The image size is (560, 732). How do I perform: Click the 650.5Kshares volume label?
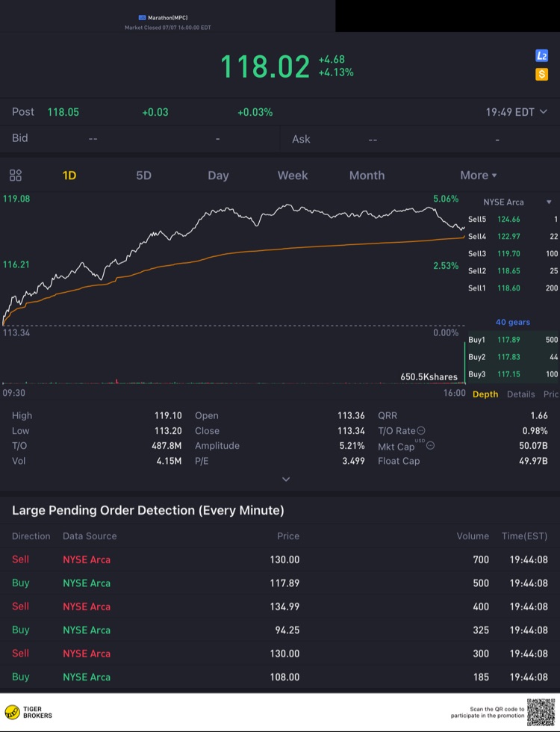(x=429, y=376)
